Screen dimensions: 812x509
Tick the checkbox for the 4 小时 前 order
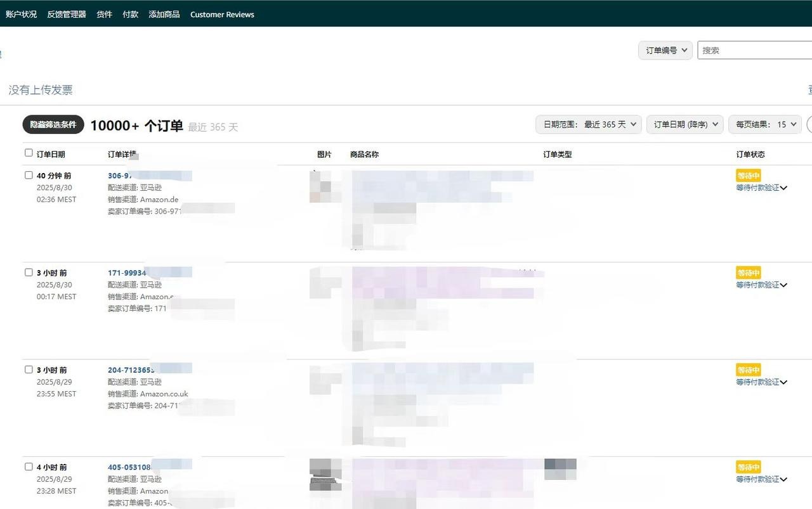pos(29,467)
